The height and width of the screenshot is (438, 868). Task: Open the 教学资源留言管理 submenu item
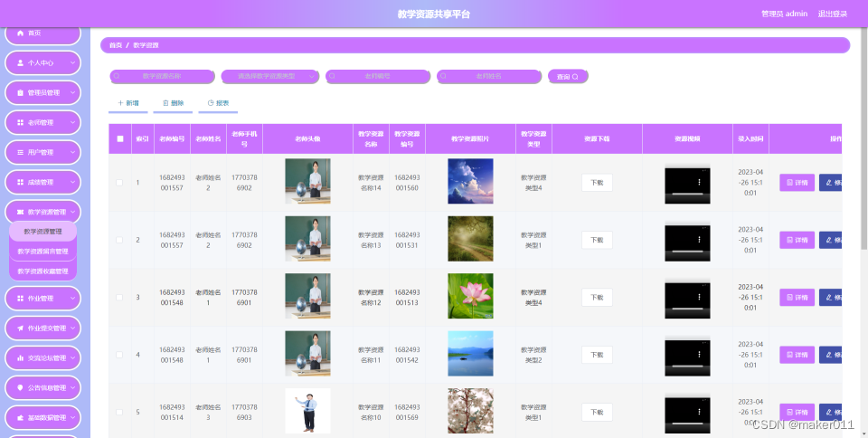(42, 252)
